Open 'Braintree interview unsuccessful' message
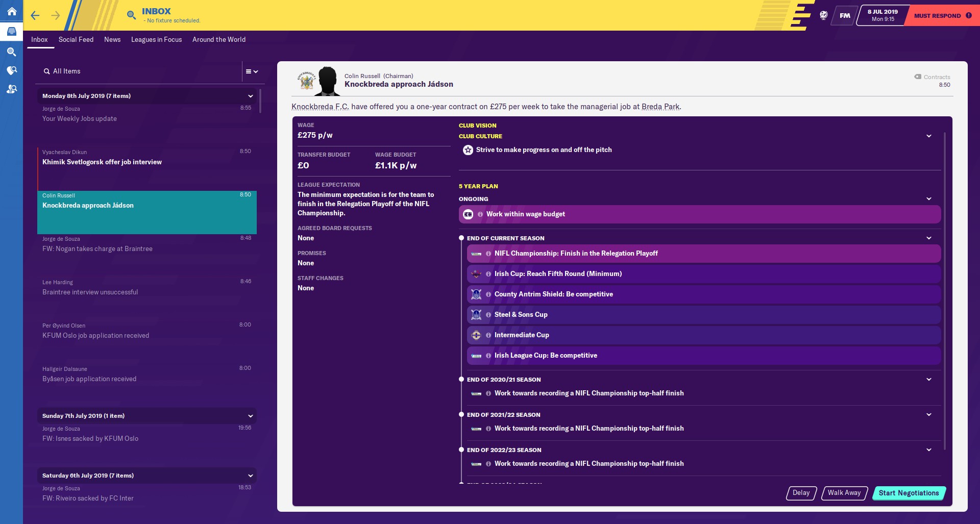The height and width of the screenshot is (524, 980). pyautogui.click(x=147, y=299)
